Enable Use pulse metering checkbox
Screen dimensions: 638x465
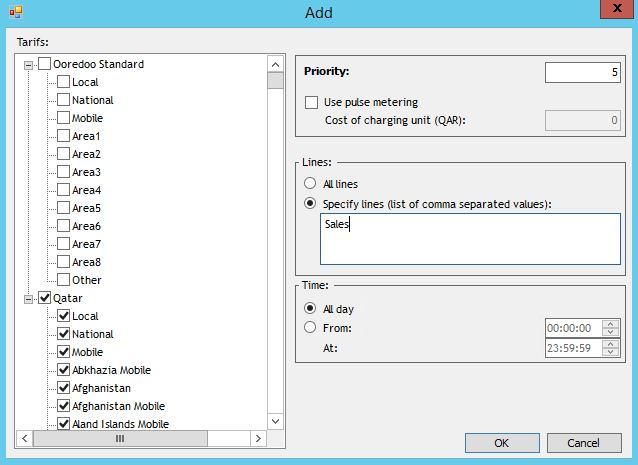(312, 102)
